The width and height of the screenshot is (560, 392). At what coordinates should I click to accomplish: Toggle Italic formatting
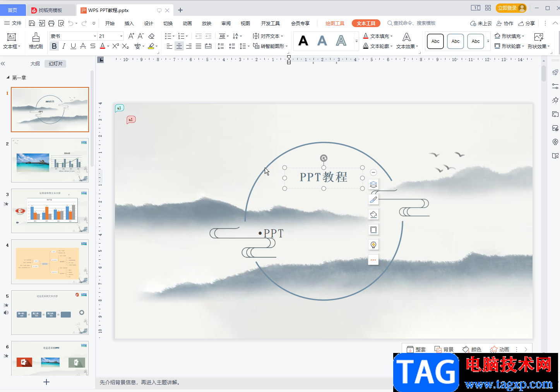coord(63,46)
